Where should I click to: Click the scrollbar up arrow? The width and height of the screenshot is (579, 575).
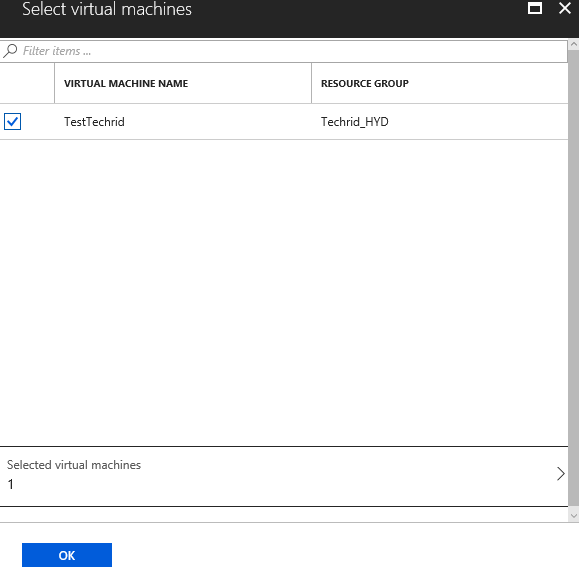point(573,44)
